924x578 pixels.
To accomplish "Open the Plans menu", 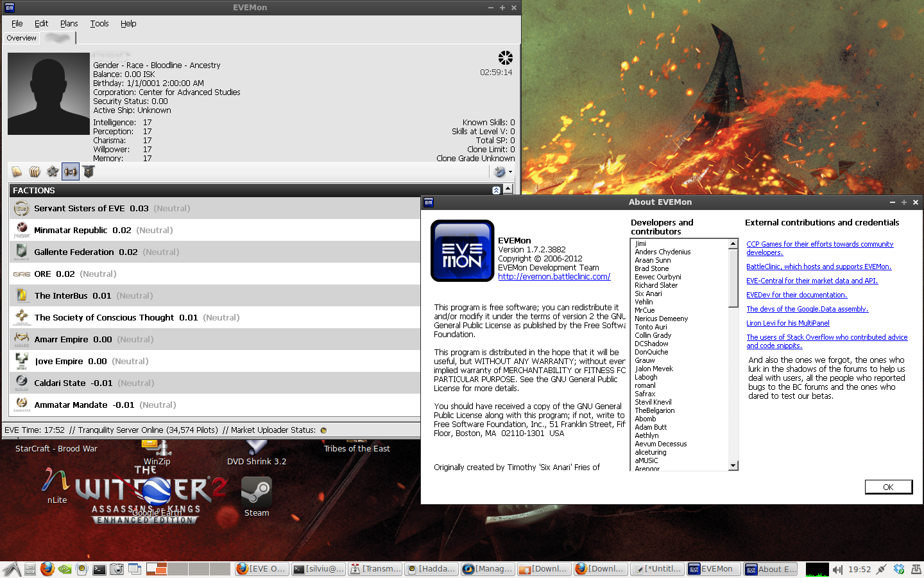I will coord(69,24).
